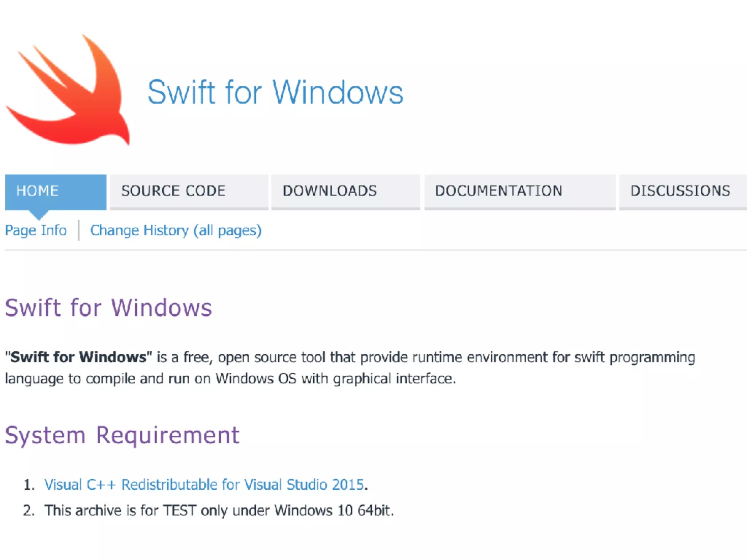Click the purple Swift for Windows heading

[108, 308]
